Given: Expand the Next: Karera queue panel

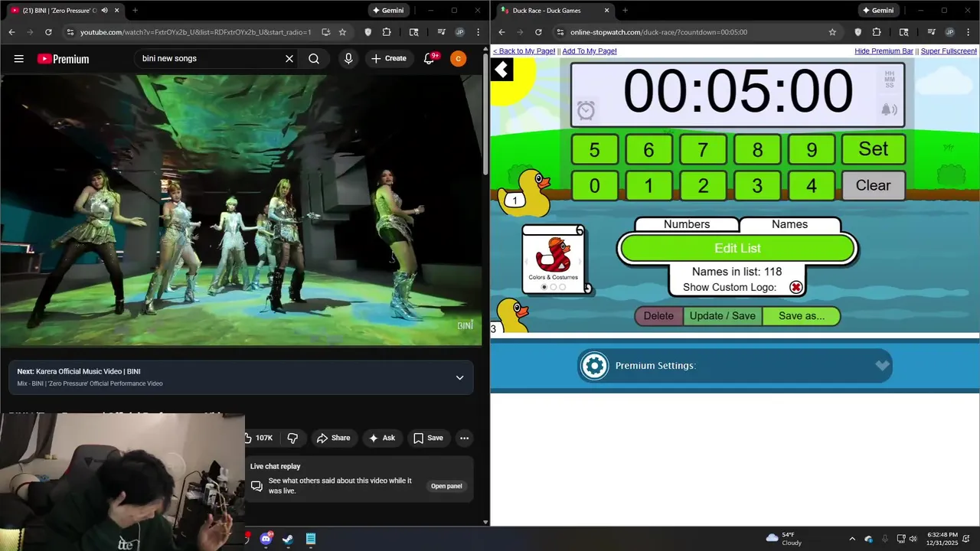Looking at the screenshot, I should [x=459, y=377].
